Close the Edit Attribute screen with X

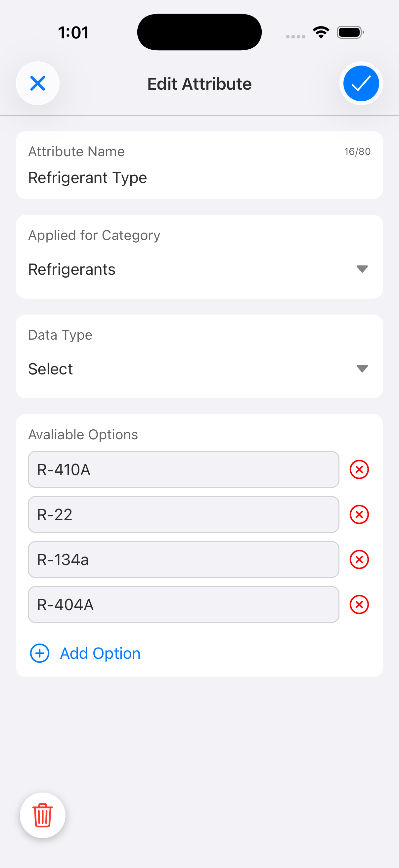(x=38, y=83)
